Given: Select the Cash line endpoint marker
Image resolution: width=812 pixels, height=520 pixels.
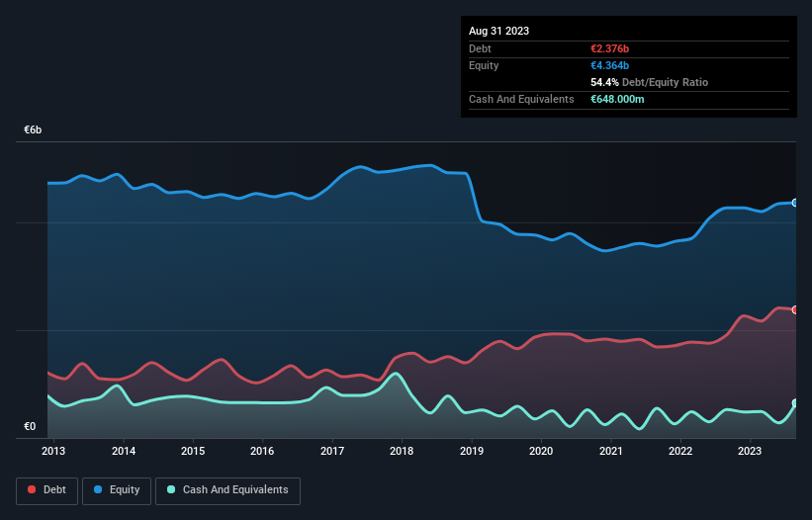Looking at the screenshot, I should [795, 403].
